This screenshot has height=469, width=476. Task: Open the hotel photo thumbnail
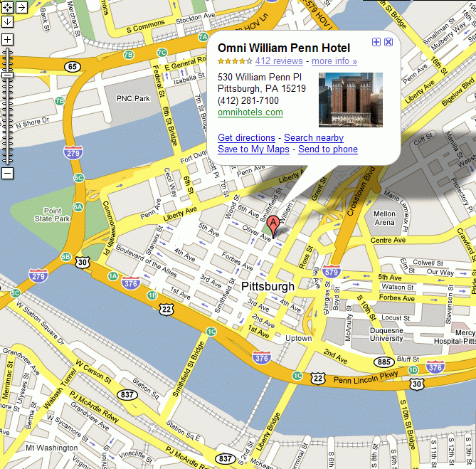tap(351, 100)
